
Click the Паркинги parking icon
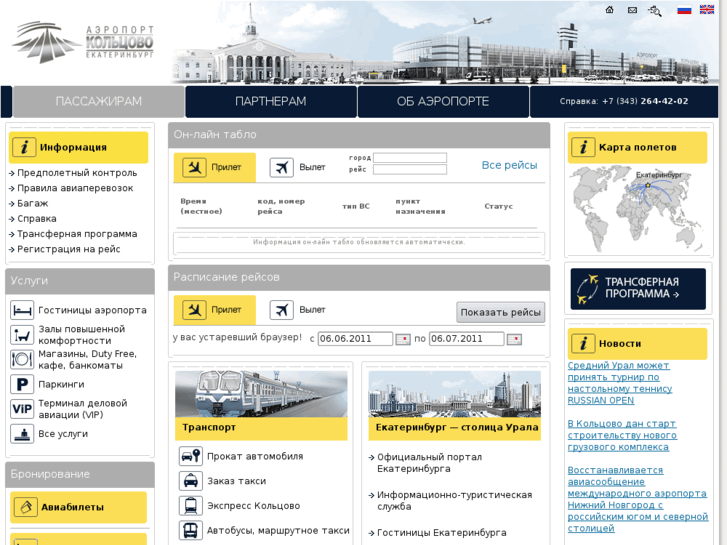[22, 384]
